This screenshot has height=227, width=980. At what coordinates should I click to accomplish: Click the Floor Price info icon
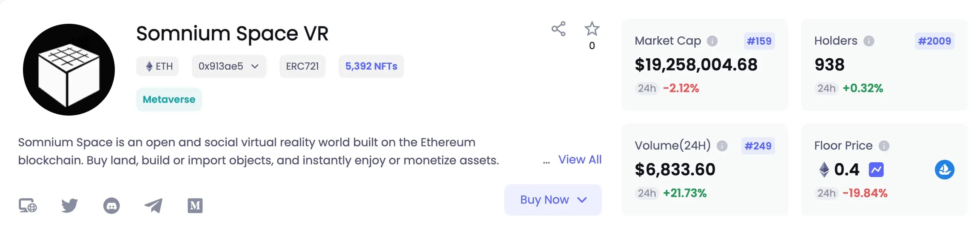tap(884, 146)
